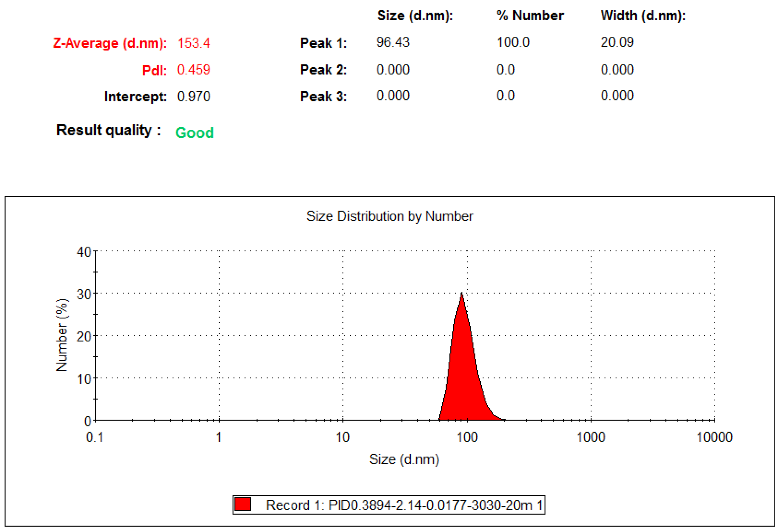Click the green Good result quality text

pyautogui.click(x=195, y=133)
